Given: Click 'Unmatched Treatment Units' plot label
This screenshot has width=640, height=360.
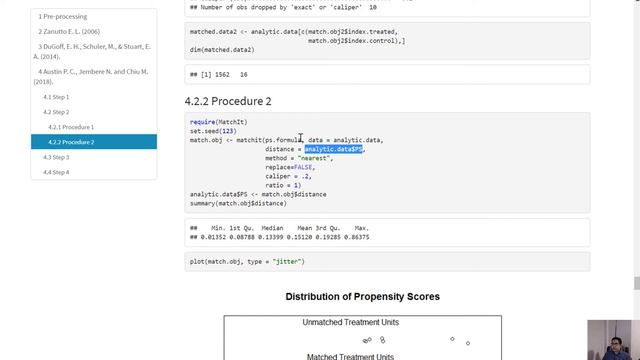Looking at the screenshot, I should pos(351,322).
